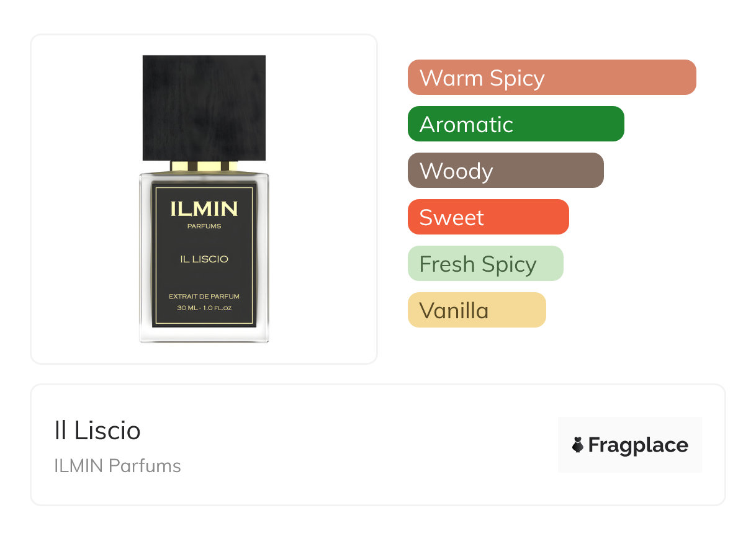Screen dimensions: 756x536
Task: Click the IL LISCIO text on bottle
Action: pos(204,259)
